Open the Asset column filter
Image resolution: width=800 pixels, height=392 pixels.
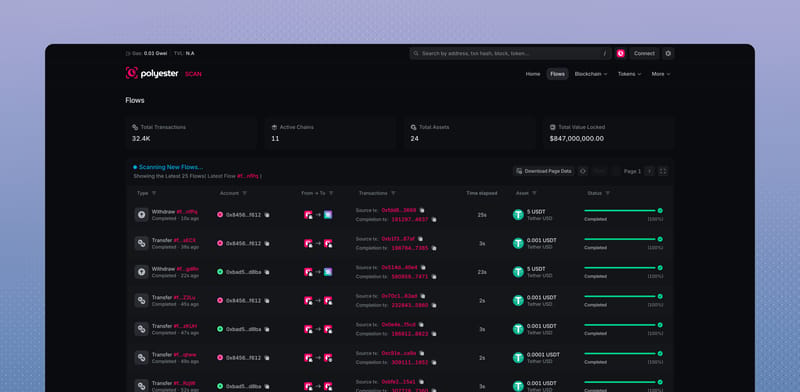click(534, 193)
